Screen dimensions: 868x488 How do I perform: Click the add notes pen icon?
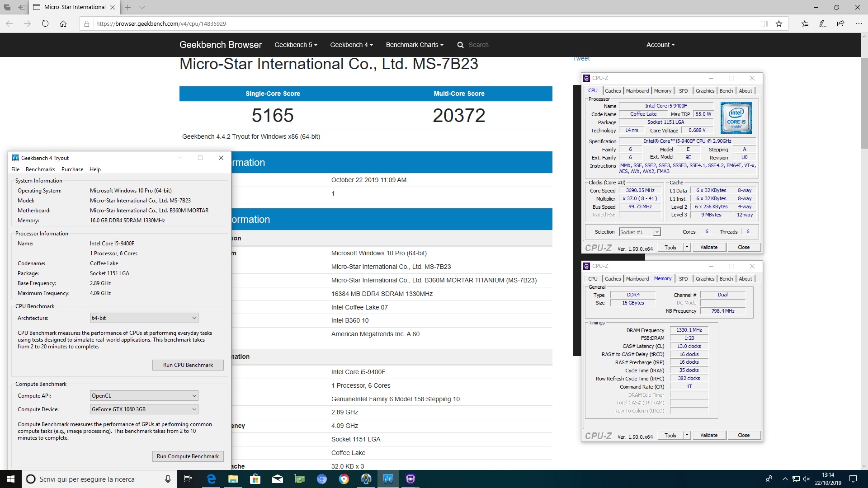coord(823,23)
